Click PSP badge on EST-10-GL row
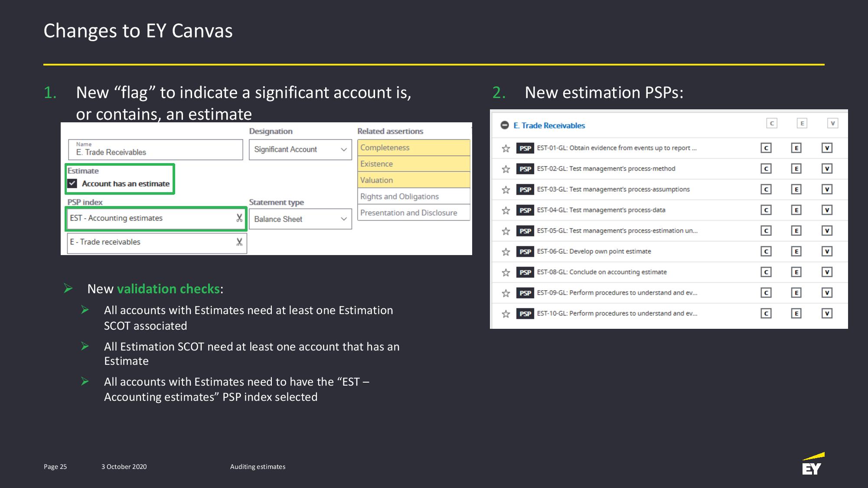This screenshot has height=488, width=868. tap(525, 314)
